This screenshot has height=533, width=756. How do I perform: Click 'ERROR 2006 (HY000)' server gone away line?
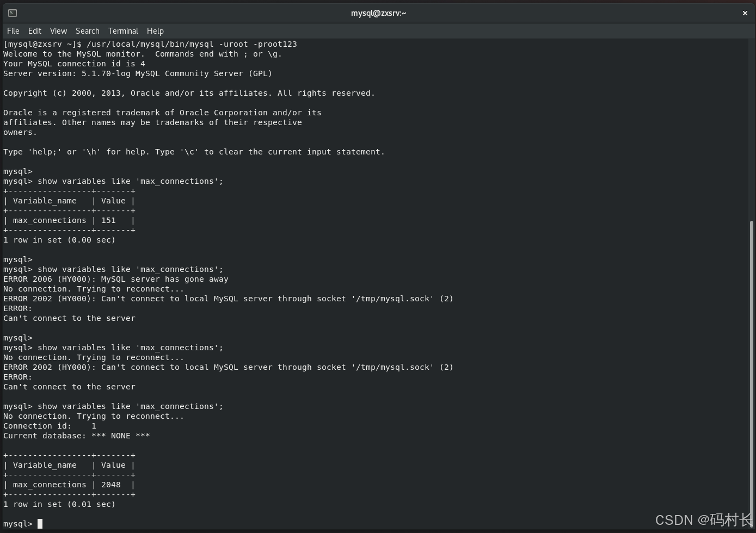click(x=116, y=279)
